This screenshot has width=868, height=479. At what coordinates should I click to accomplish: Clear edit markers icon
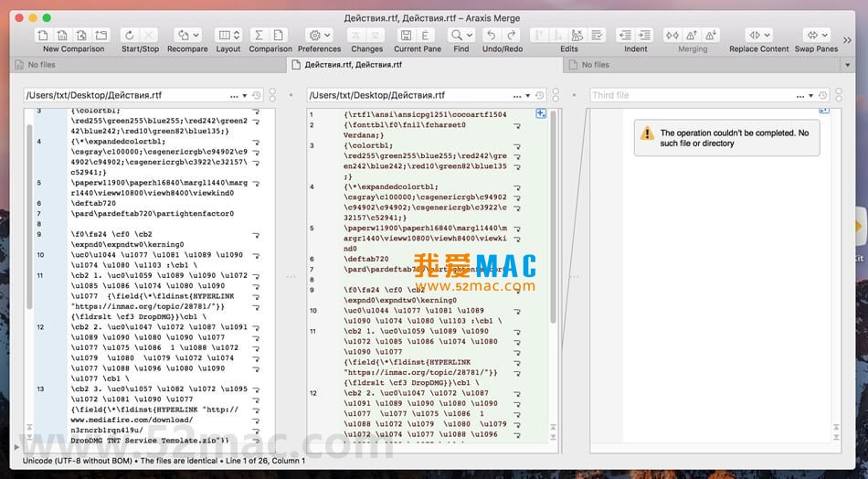tap(578, 36)
